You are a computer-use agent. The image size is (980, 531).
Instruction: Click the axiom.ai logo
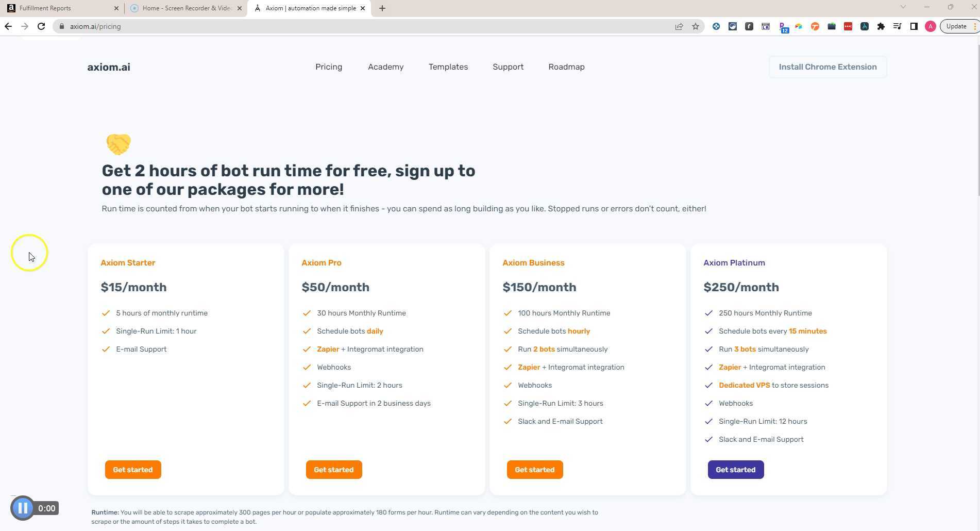(x=108, y=67)
